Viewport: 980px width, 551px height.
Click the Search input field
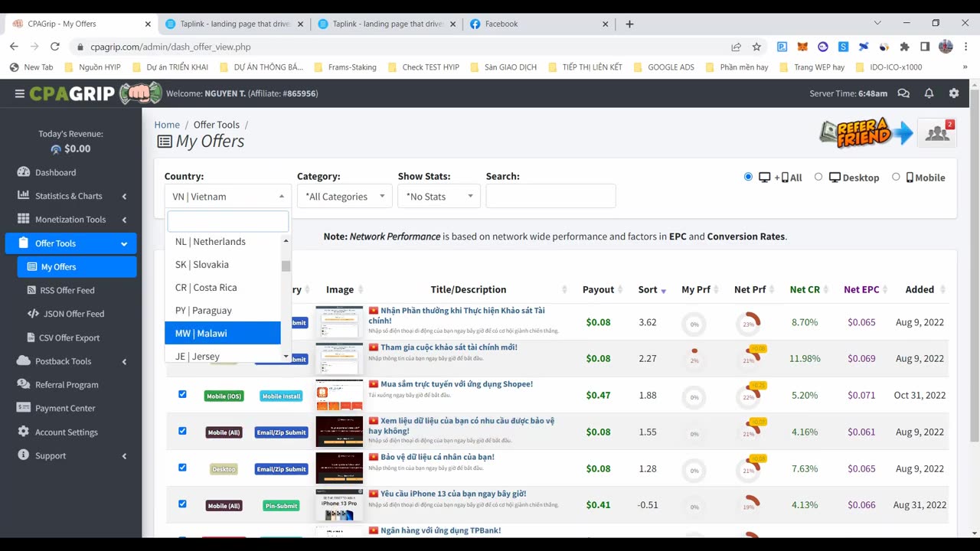[x=550, y=197]
